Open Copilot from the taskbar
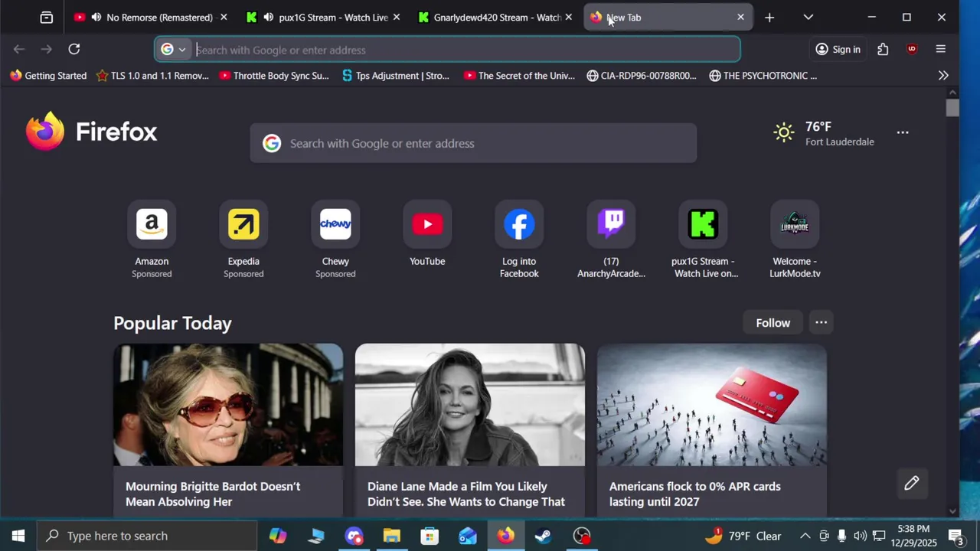980x551 pixels. tap(278, 536)
